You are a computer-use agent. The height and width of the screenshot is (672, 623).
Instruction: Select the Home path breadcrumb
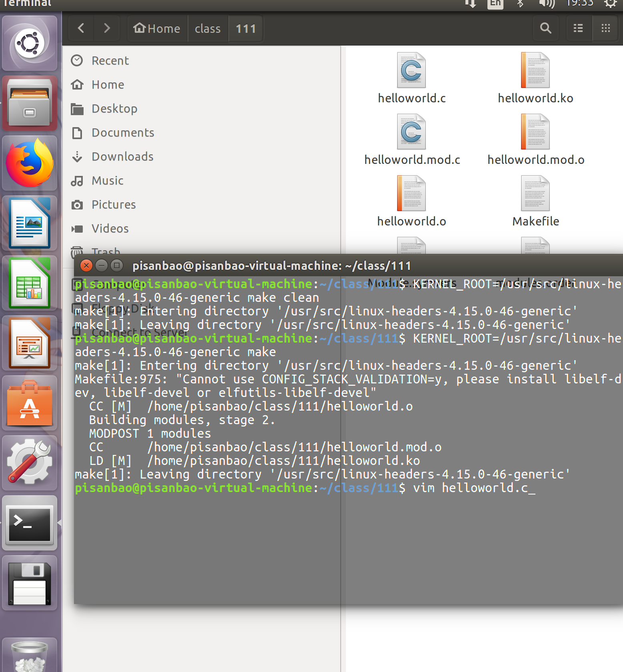click(x=157, y=28)
